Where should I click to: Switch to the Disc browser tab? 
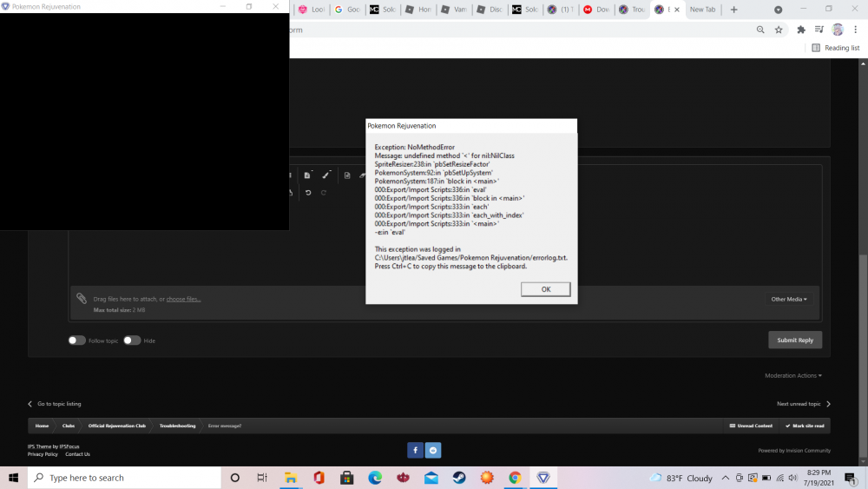coord(490,10)
